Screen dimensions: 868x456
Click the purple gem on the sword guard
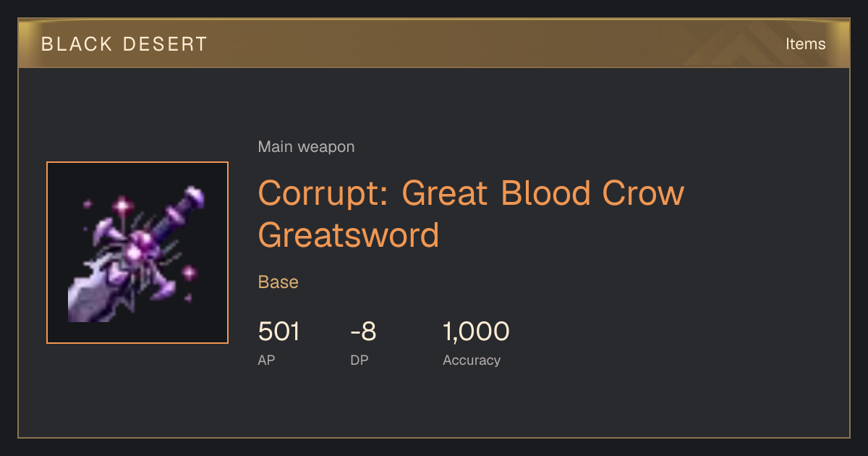(135, 252)
